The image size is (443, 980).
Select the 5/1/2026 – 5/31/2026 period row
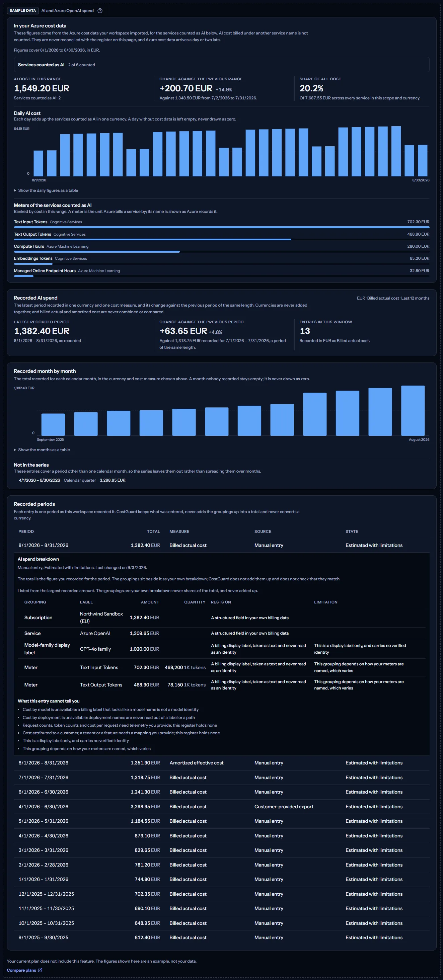(x=222, y=821)
